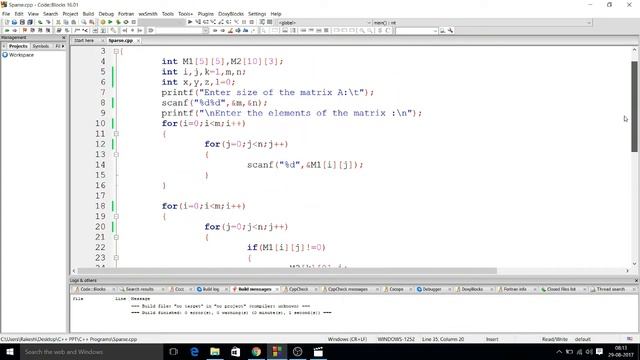The width and height of the screenshot is (640, 360).
Task: Click the Paste toolbar icon
Action: (73, 22)
